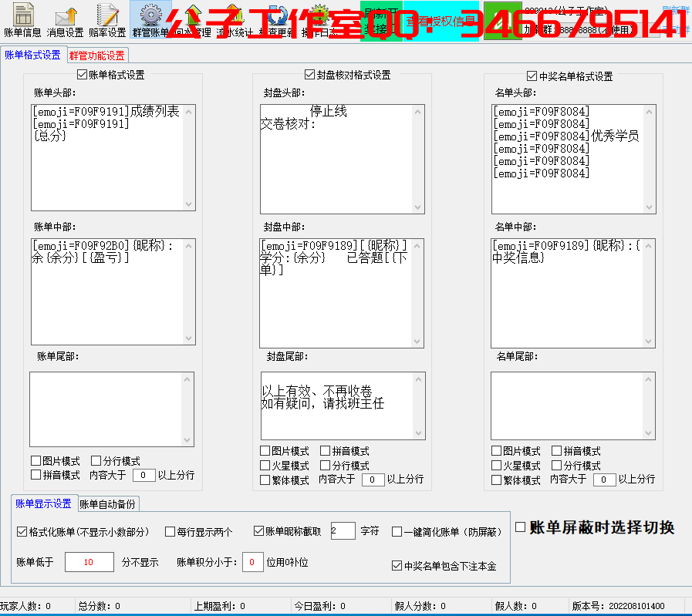Click the 版本号: 202208101400 status text
692x616 pixels.
tap(618, 606)
